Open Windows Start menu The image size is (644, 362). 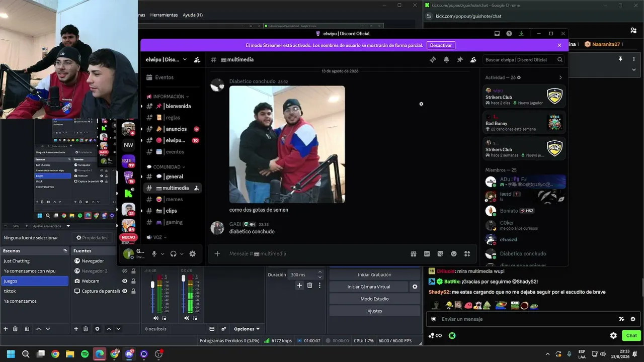(11, 354)
